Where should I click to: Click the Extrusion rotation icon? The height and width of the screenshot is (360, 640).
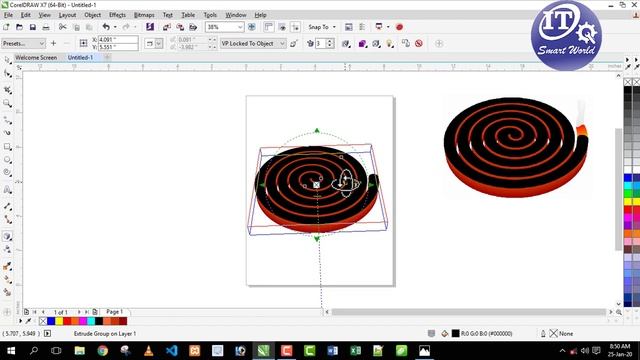point(347,43)
